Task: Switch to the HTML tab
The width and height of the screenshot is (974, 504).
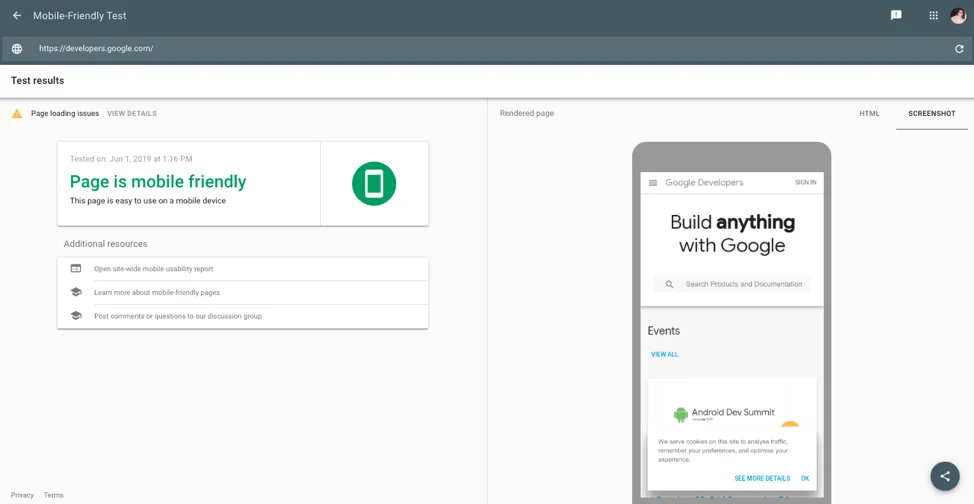Action: point(869,114)
